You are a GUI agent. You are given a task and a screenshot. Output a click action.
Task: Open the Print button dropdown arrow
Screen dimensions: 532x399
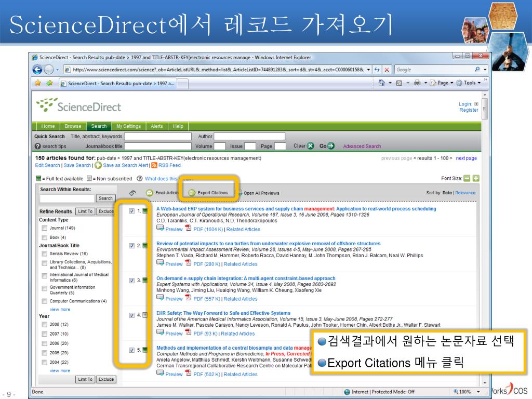click(x=425, y=83)
